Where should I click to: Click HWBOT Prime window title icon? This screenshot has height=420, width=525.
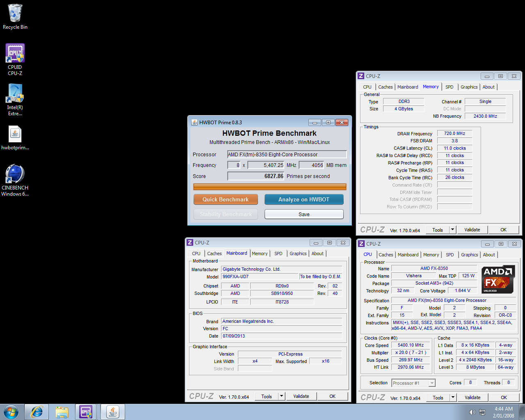point(194,122)
